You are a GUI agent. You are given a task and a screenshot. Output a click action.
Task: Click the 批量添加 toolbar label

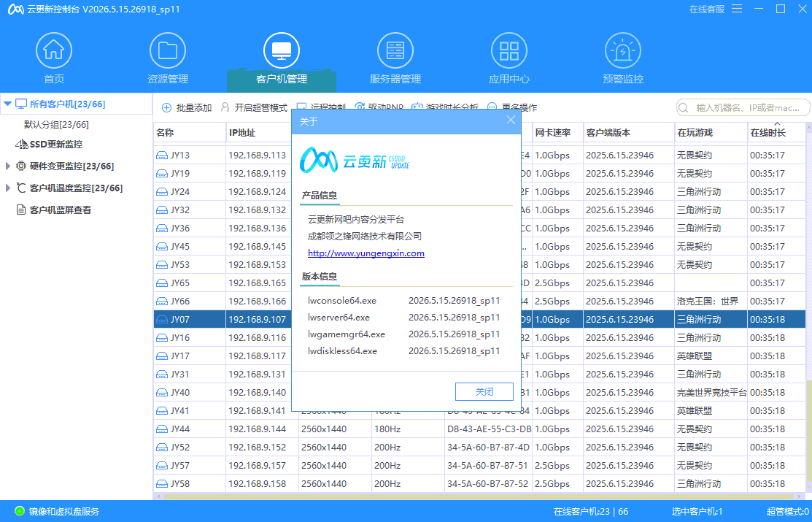coord(193,108)
